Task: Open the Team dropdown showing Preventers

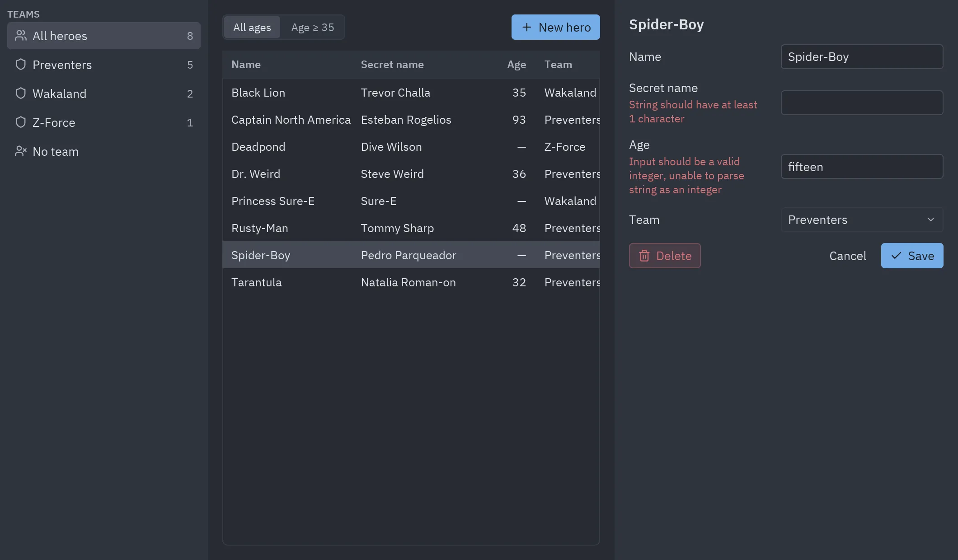Action: (x=862, y=219)
